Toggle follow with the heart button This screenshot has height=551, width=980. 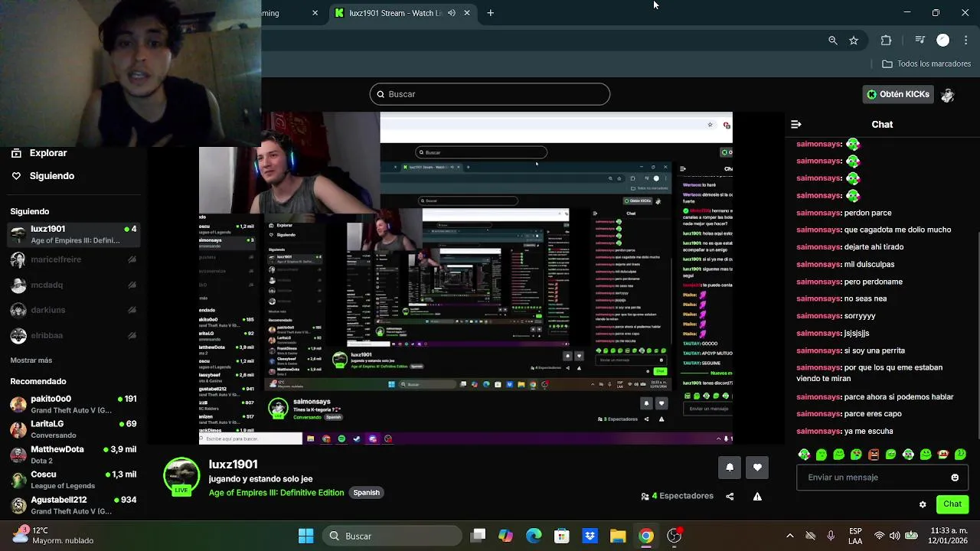coord(757,468)
